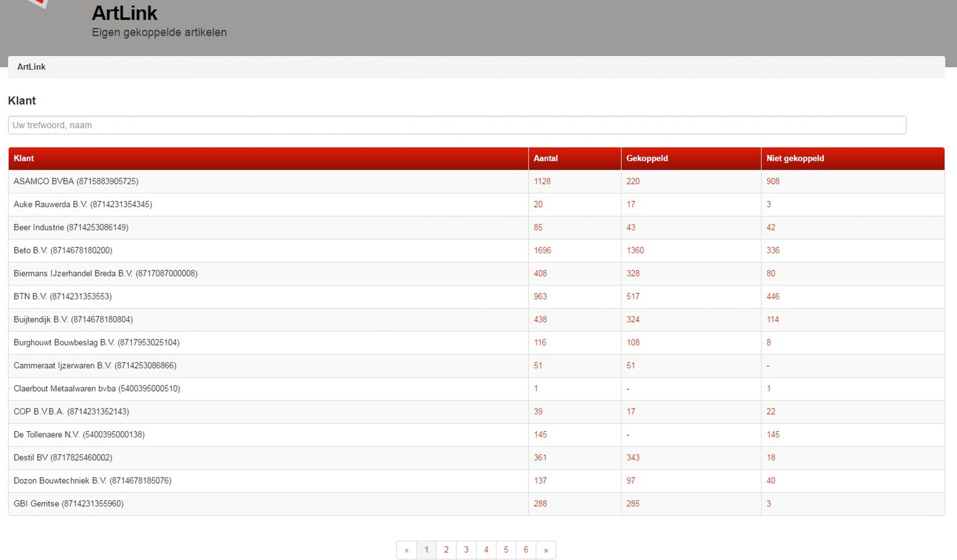Open the ArtLink breadcrumb link
Screen dimensions: 957x560
coord(31,67)
